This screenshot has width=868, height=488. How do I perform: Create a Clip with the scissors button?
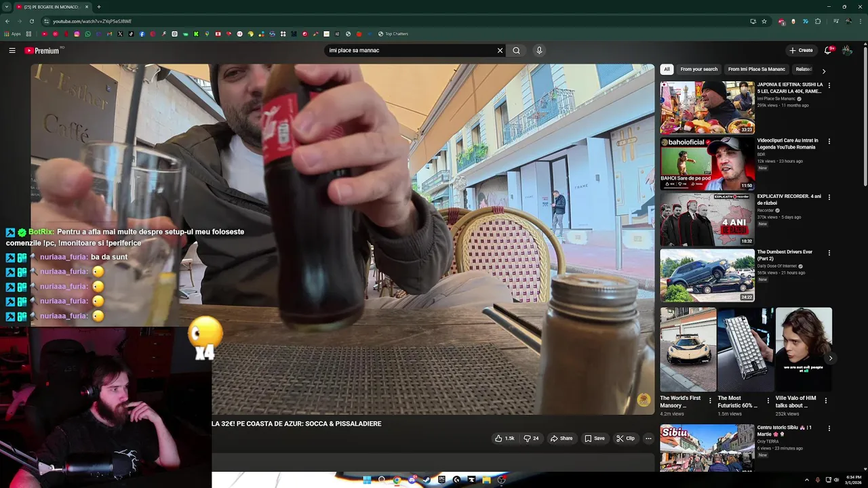[625, 439]
